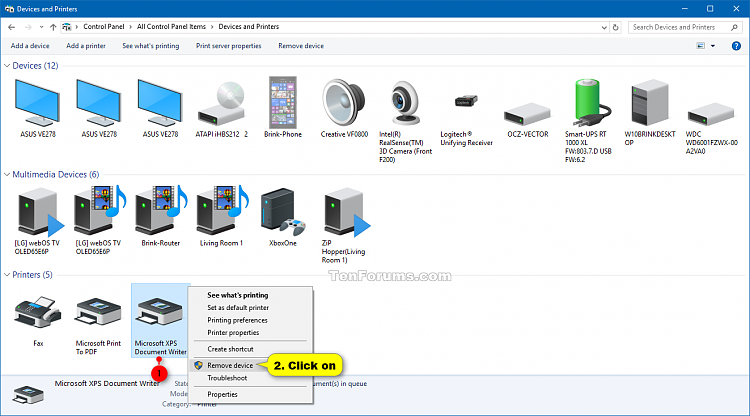Collapse the Multimedia Devices (6) group
The height and width of the screenshot is (416, 750).
pyautogui.click(x=7, y=175)
